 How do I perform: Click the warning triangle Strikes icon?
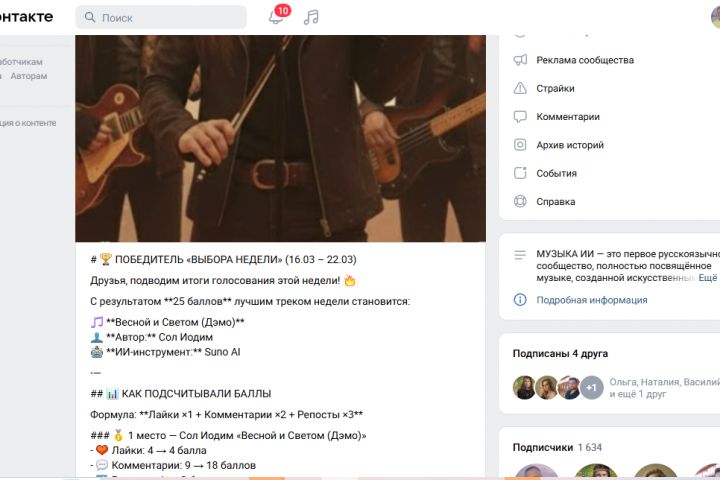point(520,88)
